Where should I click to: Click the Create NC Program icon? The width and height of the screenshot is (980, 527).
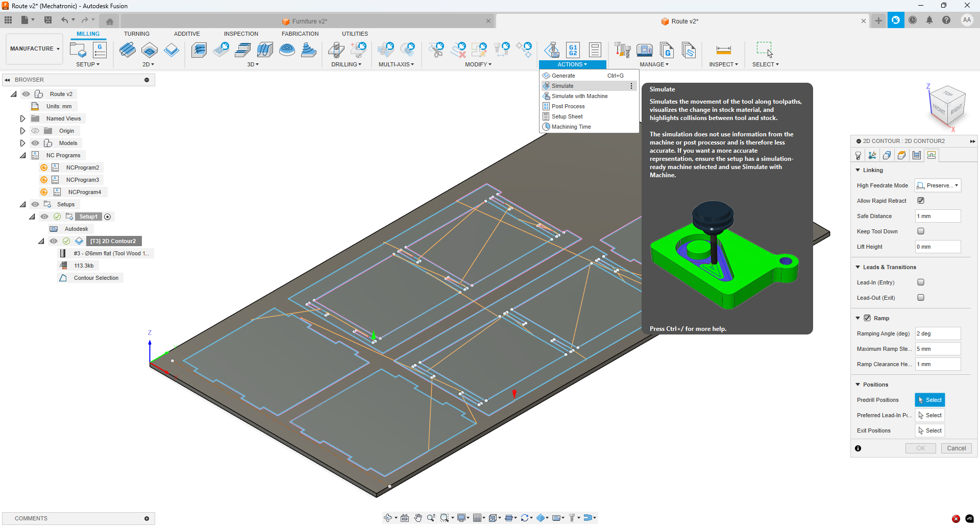(100, 50)
